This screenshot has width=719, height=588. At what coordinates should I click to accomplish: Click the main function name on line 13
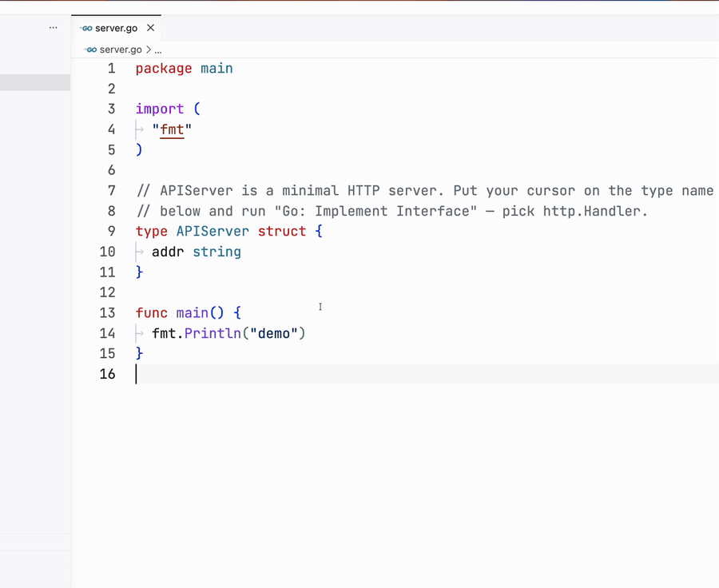click(193, 313)
